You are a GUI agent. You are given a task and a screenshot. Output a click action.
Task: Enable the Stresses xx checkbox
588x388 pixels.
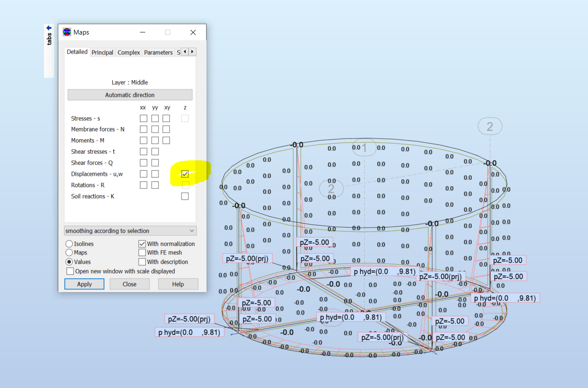[143, 118]
